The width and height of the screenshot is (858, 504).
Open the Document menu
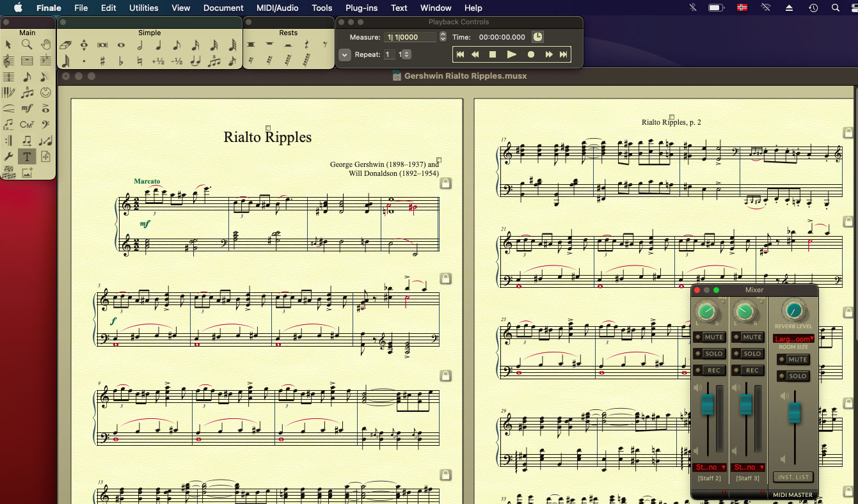coord(223,8)
